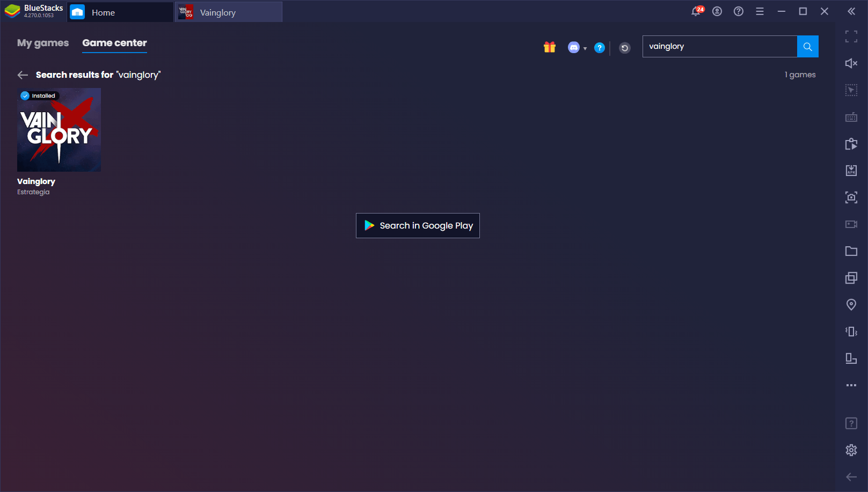This screenshot has height=492, width=868.
Task: Open the account profile icon
Action: pyautogui.click(x=717, y=11)
